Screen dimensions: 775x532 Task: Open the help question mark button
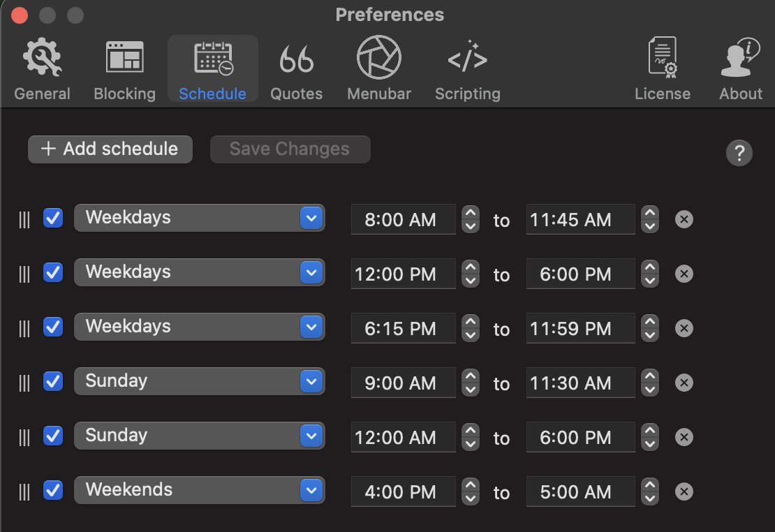click(x=739, y=154)
